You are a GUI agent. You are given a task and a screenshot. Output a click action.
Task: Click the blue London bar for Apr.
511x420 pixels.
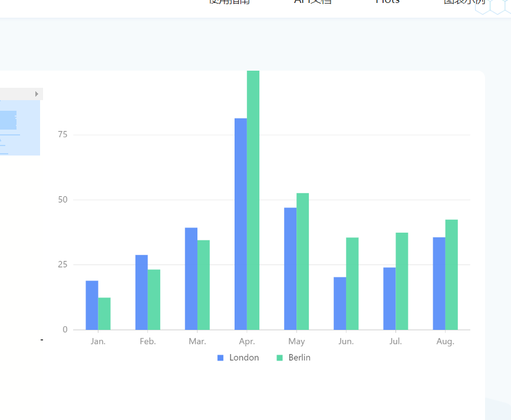[x=241, y=224]
